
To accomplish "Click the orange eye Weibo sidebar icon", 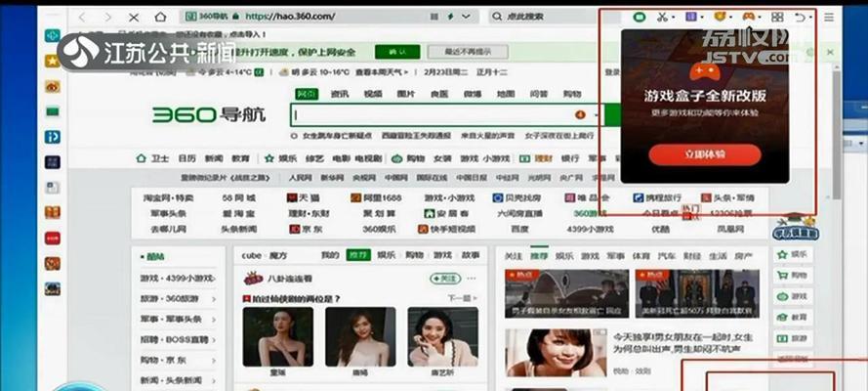I will pos(53,86).
